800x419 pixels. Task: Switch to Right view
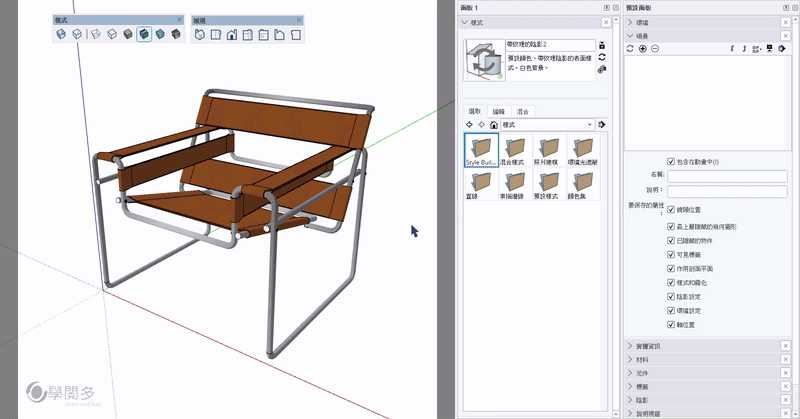[x=247, y=35]
